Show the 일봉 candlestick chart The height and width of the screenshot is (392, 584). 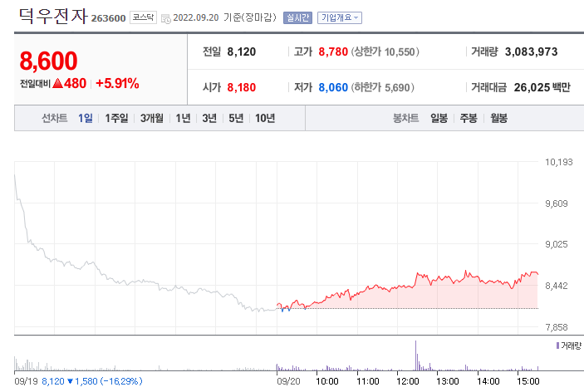point(439,118)
